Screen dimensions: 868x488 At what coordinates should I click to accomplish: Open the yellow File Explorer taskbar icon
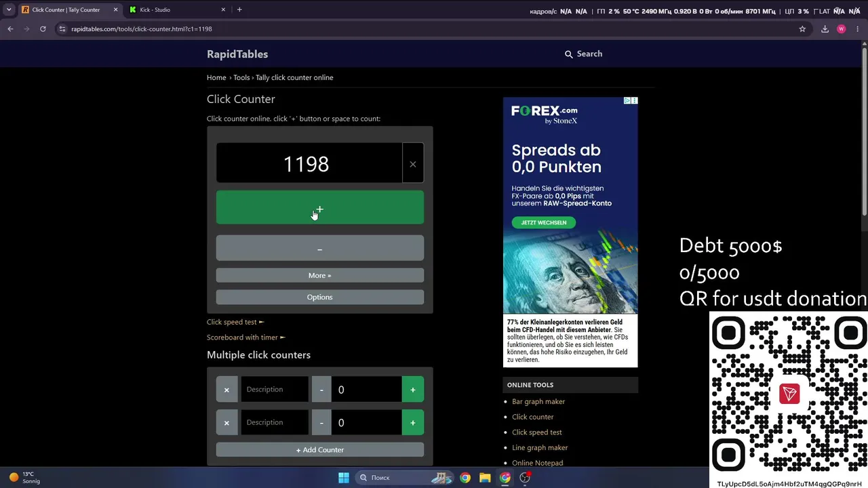[485, 478]
